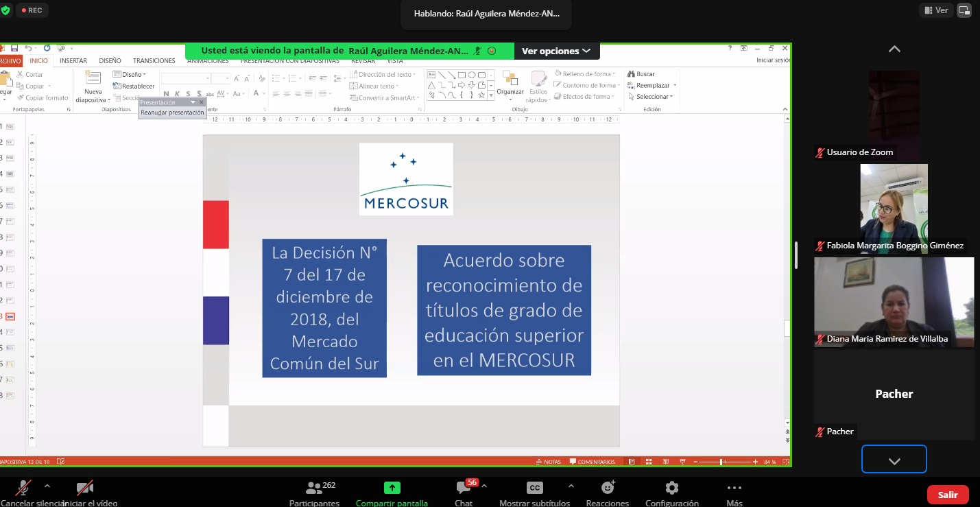Viewport: 980px width, 507px height.
Task: Toggle COMENTARIOS pane in status bar
Action: click(x=592, y=462)
